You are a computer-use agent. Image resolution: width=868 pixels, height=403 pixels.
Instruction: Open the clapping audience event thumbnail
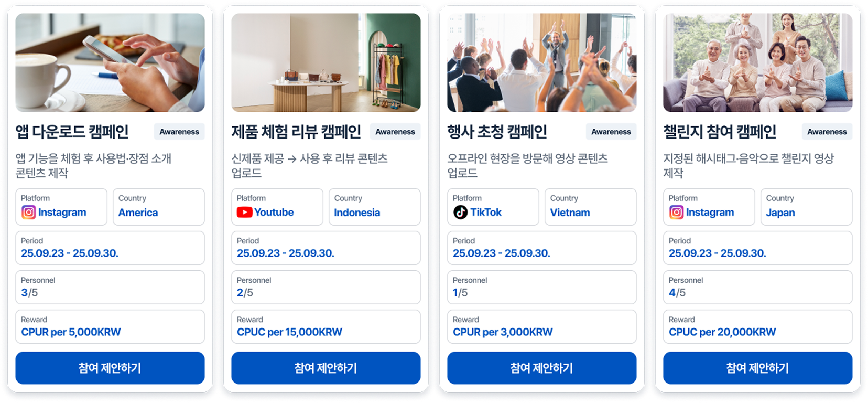[x=542, y=62]
